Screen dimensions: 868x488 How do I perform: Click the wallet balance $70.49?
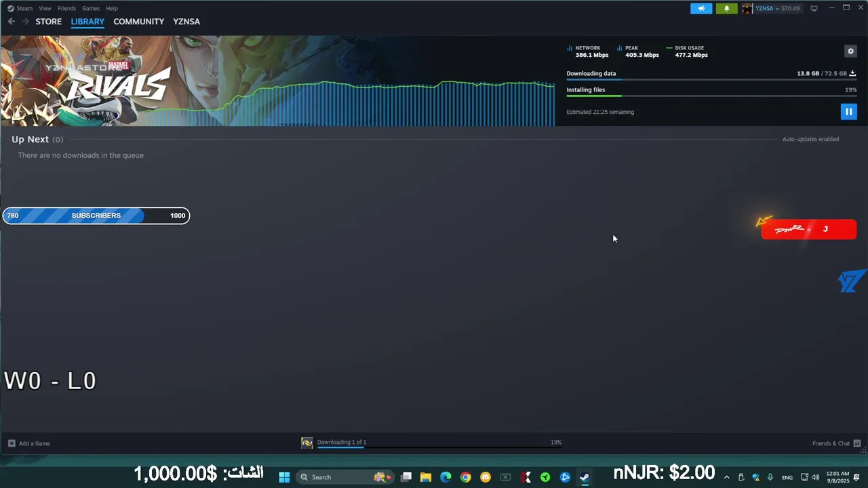(x=791, y=9)
